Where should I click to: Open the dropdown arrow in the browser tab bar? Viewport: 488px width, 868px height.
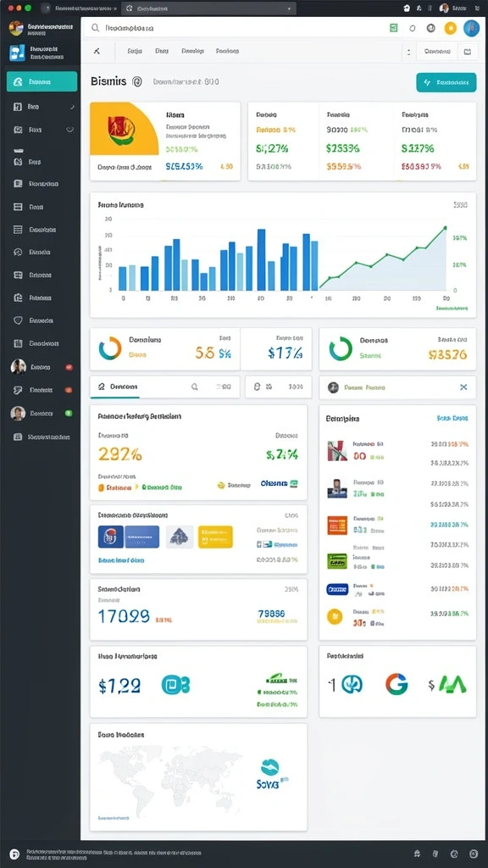289,8
